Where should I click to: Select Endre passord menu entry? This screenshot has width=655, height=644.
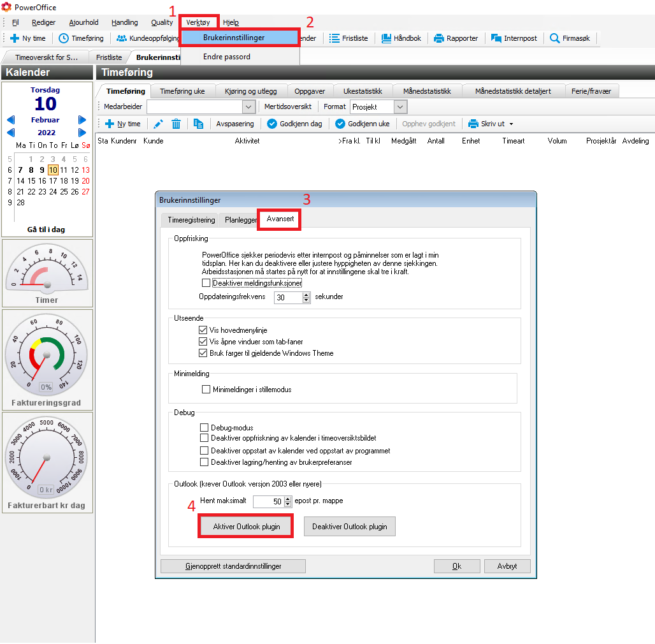(x=227, y=57)
